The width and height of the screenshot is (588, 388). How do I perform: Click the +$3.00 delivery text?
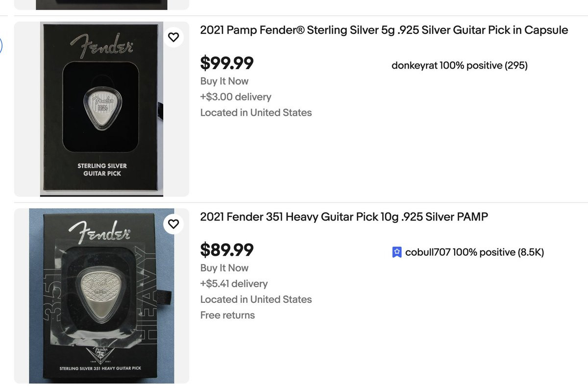click(x=235, y=97)
